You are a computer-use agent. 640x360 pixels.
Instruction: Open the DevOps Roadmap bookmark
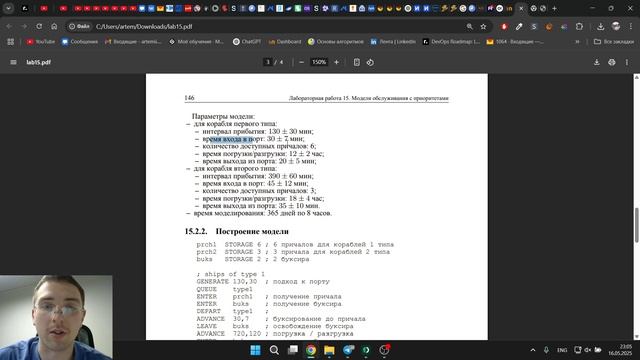coord(451,42)
